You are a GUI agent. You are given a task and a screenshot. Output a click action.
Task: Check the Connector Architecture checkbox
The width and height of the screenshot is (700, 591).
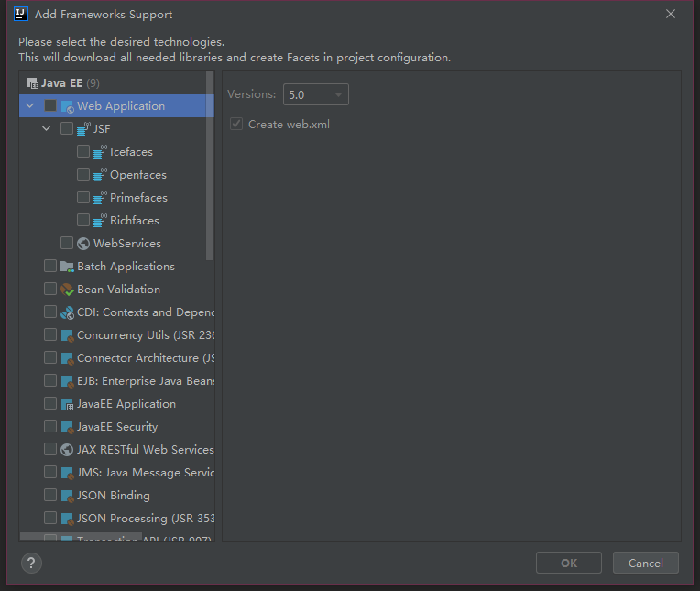click(50, 357)
